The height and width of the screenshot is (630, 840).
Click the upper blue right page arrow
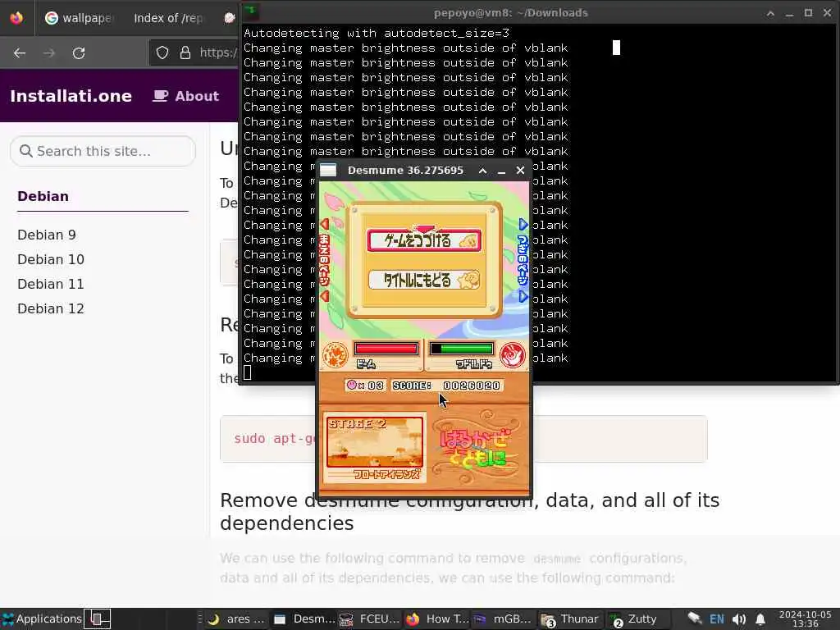[523, 224]
